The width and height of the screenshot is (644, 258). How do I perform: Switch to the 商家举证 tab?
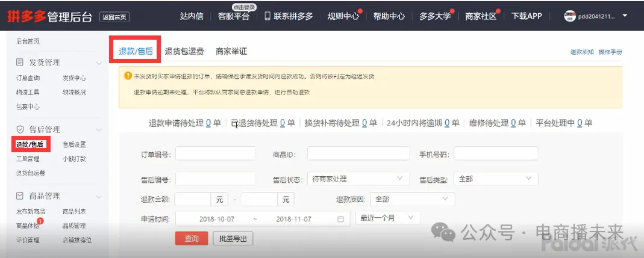pos(231,52)
